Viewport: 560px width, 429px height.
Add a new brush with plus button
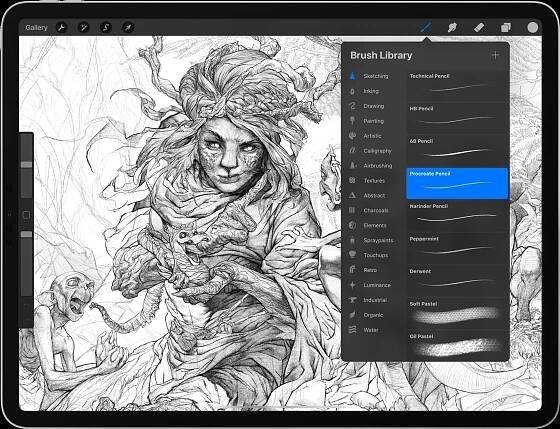coord(495,55)
